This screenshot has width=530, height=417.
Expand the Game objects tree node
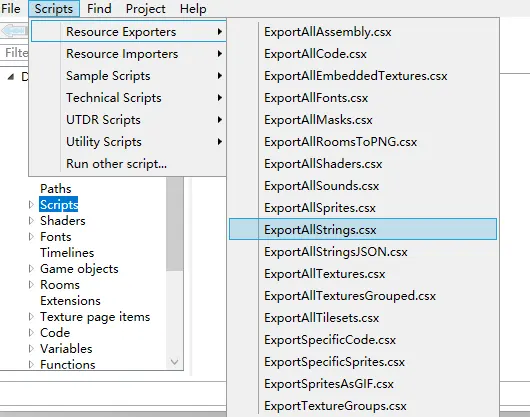[31, 269]
